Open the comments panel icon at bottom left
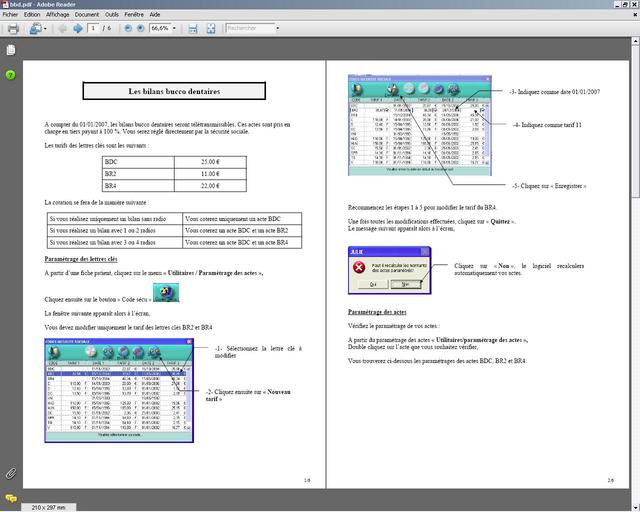Image resolution: width=640 pixels, height=512 pixels. 11,499
